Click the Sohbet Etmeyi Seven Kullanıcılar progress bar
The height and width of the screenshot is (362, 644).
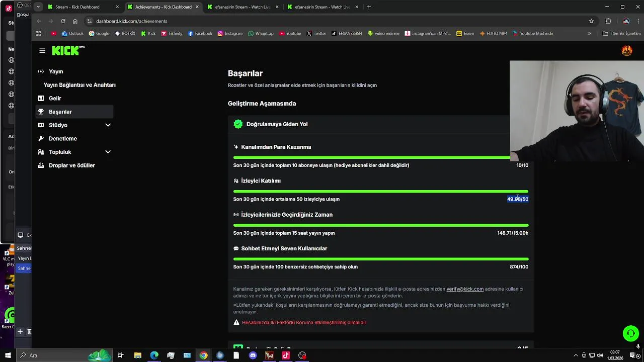[x=381, y=259]
